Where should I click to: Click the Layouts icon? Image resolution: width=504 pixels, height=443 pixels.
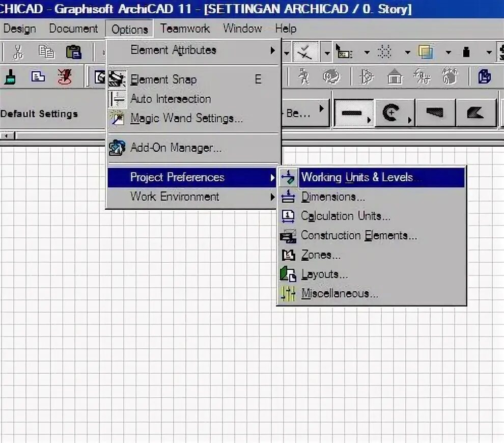[x=288, y=274]
